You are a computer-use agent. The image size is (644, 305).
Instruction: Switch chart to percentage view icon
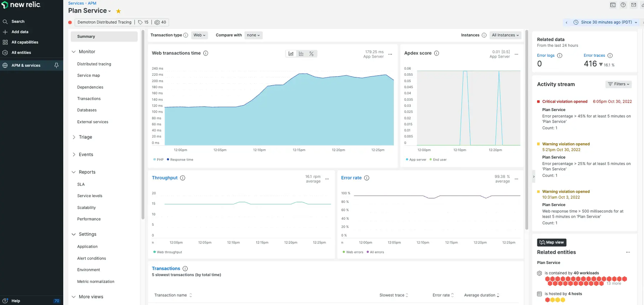(x=312, y=54)
